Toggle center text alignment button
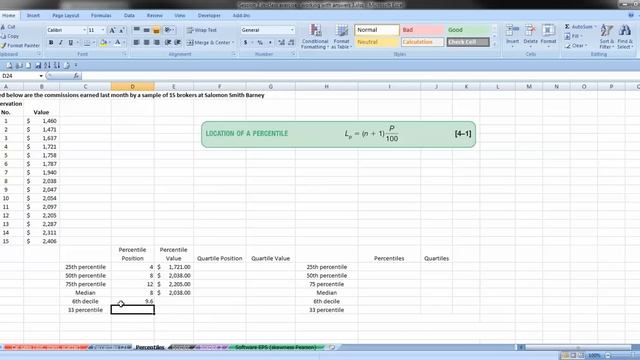 pyautogui.click(x=147, y=42)
